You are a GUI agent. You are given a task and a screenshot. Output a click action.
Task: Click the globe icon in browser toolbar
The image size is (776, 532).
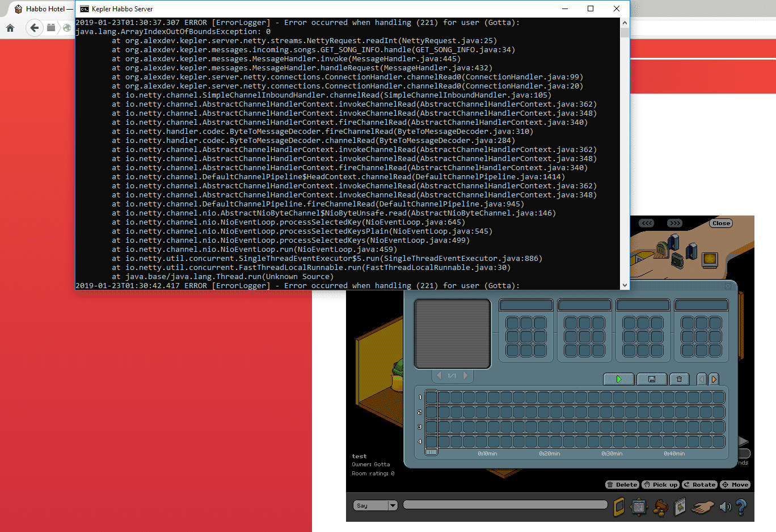67,28
